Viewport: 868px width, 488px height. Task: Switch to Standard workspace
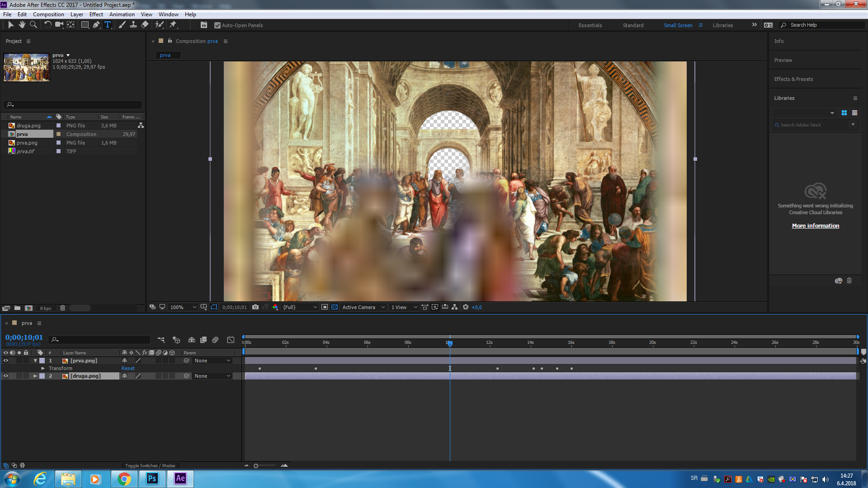[x=633, y=25]
